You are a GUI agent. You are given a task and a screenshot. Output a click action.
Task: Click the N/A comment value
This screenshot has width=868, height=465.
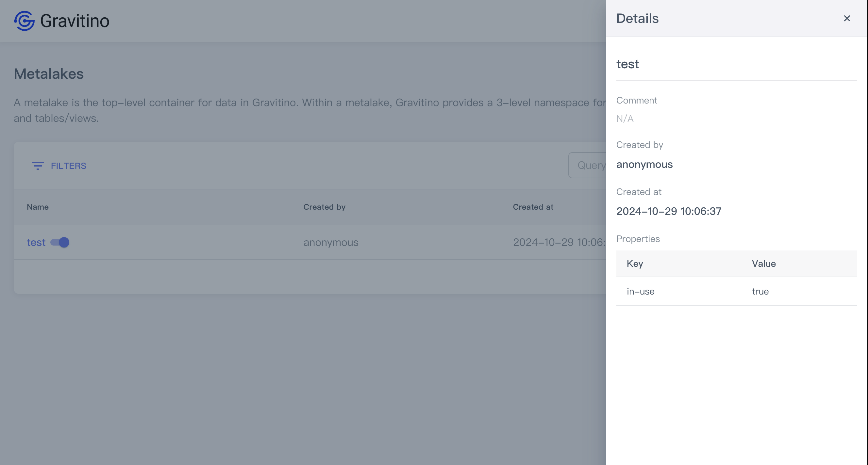point(625,119)
